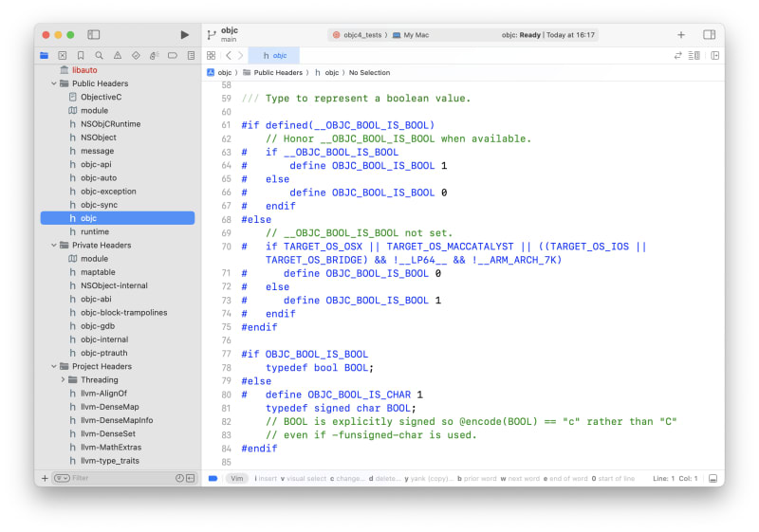The height and width of the screenshot is (532, 759).
Task: Choose the My Mac run destination
Action: click(x=411, y=35)
